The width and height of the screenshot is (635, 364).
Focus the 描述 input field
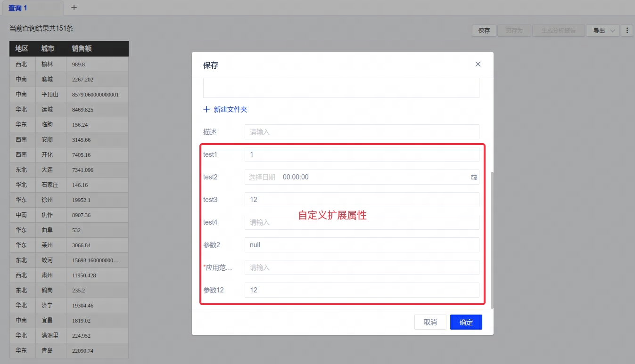pyautogui.click(x=362, y=132)
